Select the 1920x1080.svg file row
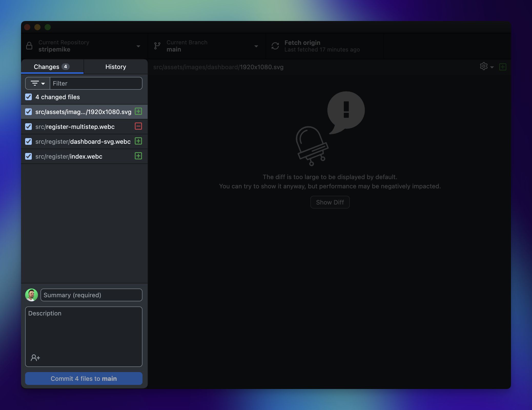This screenshot has height=410, width=532. (x=84, y=112)
